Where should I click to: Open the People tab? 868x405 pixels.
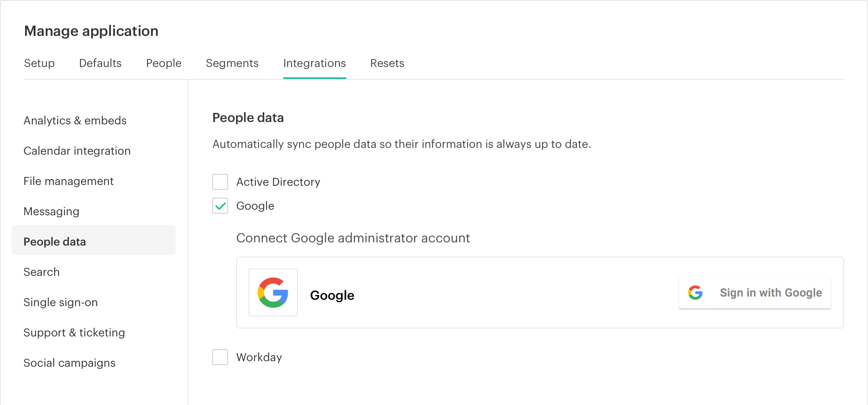[x=164, y=63]
